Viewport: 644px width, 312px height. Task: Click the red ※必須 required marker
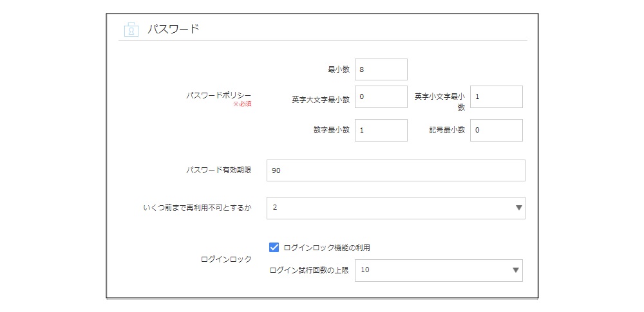click(x=242, y=104)
